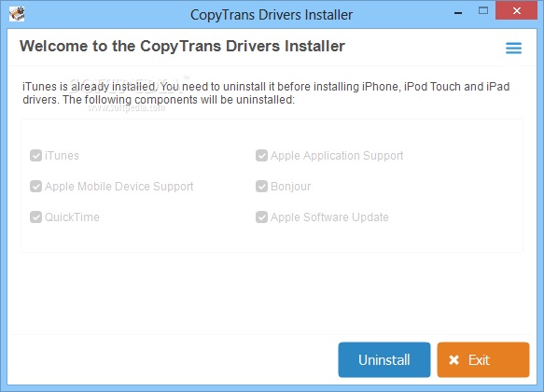Uncheck the Bonjour checkbox
The height and width of the screenshot is (392, 544).
point(261,187)
